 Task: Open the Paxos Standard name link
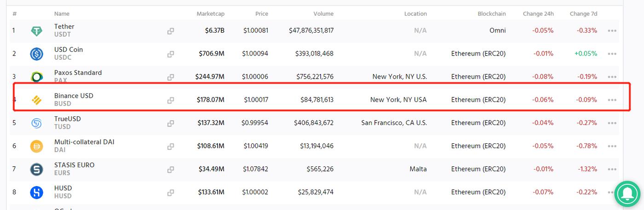coord(78,73)
